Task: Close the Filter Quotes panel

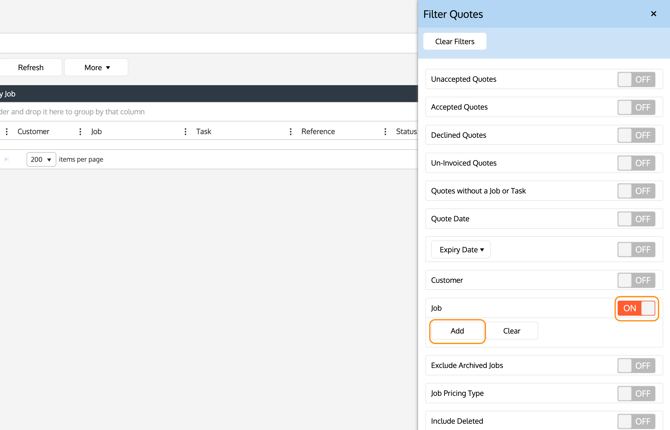Action: coord(653,14)
